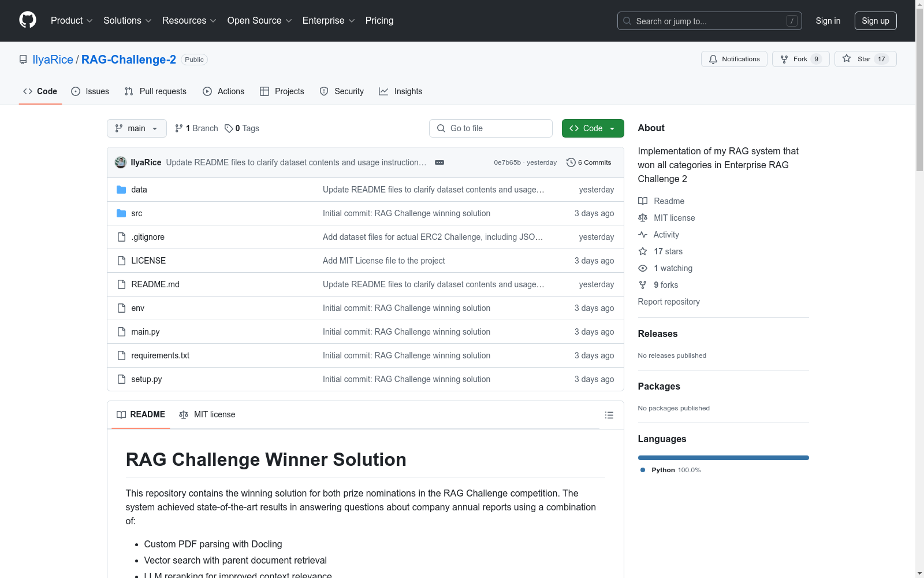Switch to the Projects tab
Viewport: 924px width, 578px height.
click(282, 91)
